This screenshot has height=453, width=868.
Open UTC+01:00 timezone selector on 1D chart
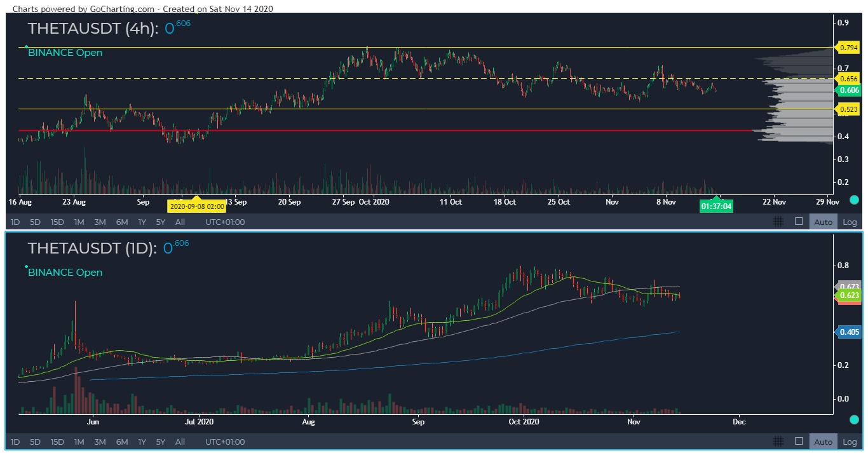click(x=225, y=442)
